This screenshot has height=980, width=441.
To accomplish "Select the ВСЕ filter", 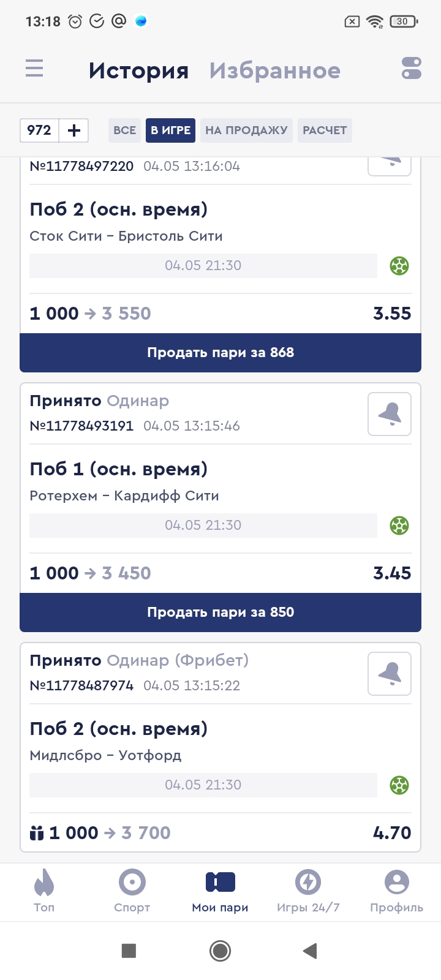I will 125,130.
